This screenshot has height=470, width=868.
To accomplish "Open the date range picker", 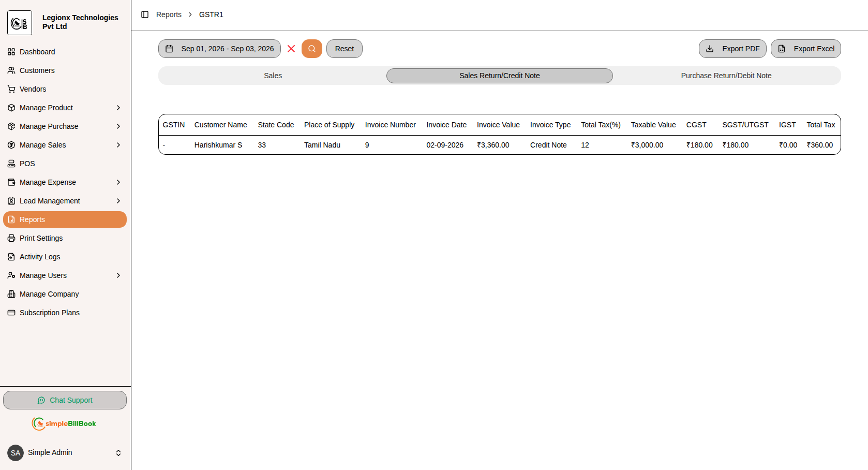I will point(219,49).
